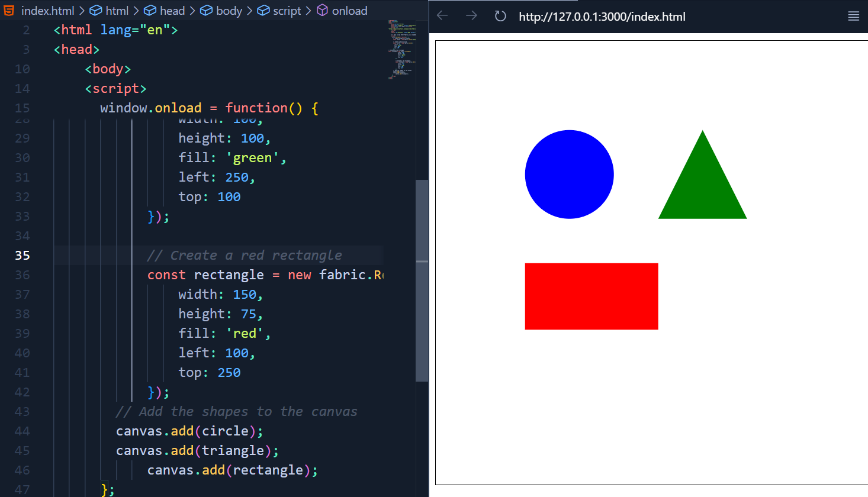Image resolution: width=868 pixels, height=497 pixels.
Task: Click the browser back arrow
Action: click(442, 16)
